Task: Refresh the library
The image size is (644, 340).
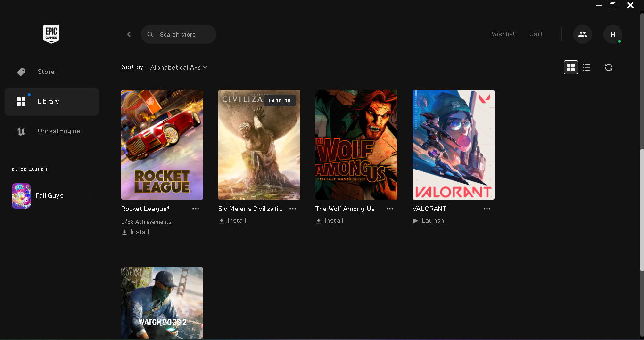Action: coord(609,67)
